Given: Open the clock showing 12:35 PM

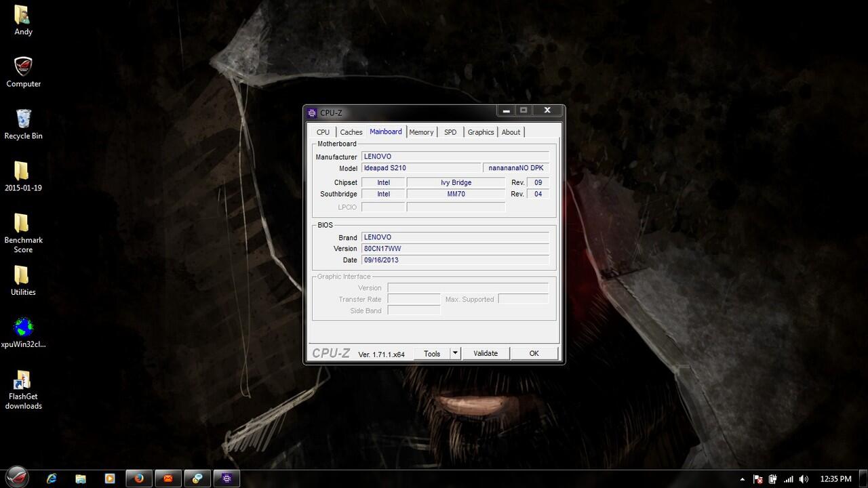Looking at the screenshot, I should tap(835, 479).
